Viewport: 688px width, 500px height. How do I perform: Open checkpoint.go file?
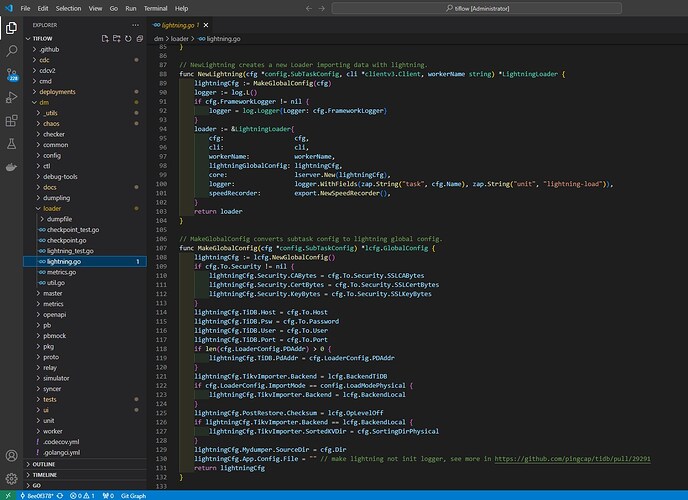[x=66, y=240]
